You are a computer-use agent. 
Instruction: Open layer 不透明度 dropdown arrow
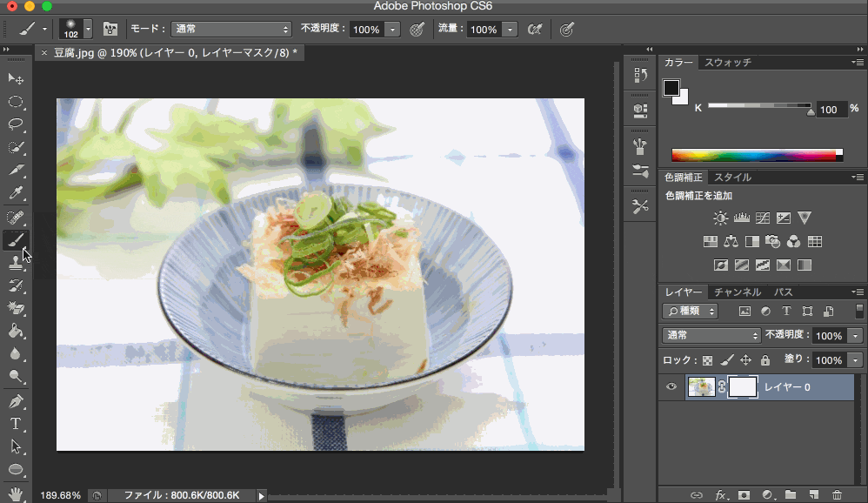pyautogui.click(x=855, y=336)
